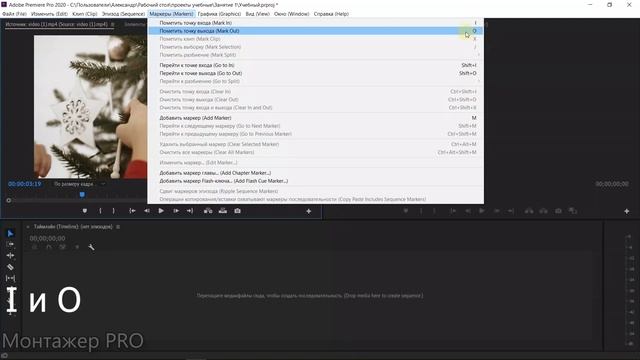640x360 pixels.
Task: Open Окно (Window) menu
Action: click(291, 14)
